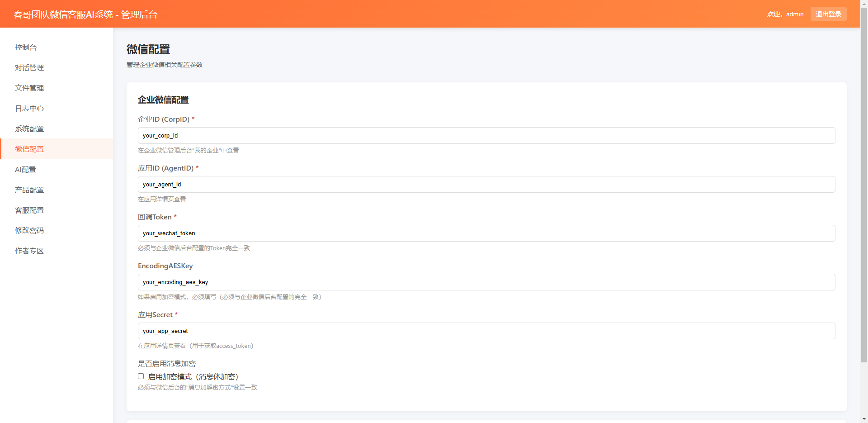This screenshot has width=868, height=423.
Task: Select 系统配置 in the sidebar
Action: [29, 129]
